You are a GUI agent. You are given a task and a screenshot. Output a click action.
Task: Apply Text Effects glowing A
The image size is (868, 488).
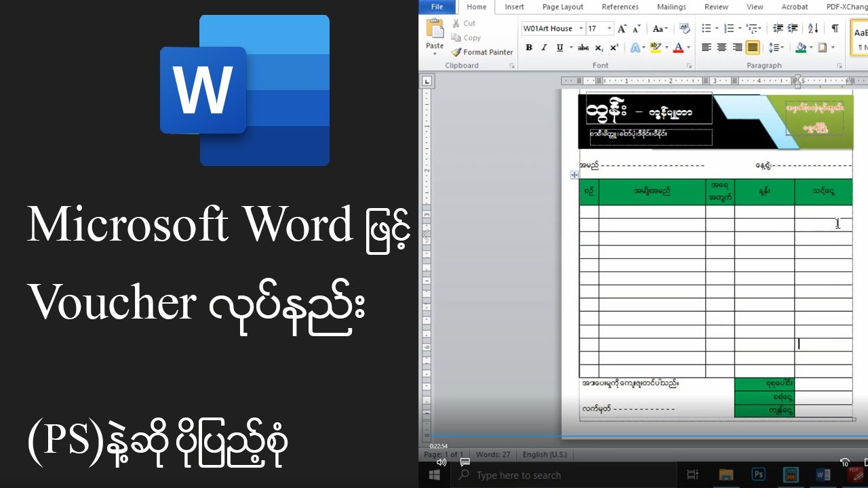tap(634, 47)
